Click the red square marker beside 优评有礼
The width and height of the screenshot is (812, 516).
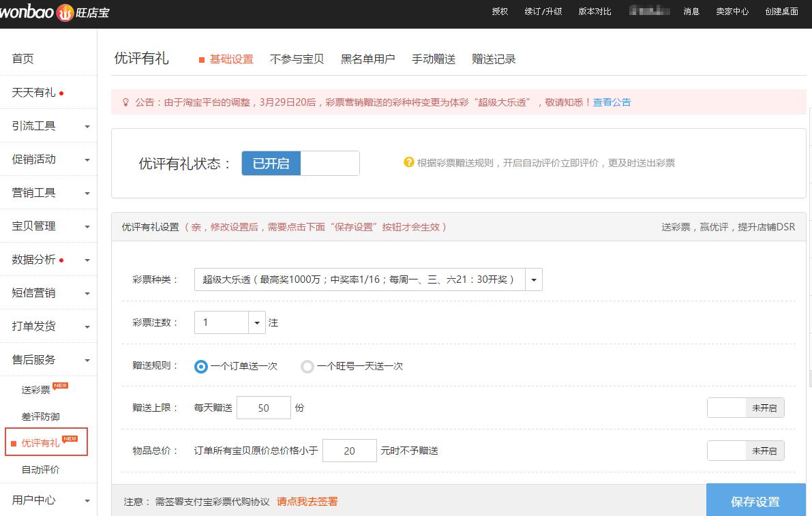point(14,442)
